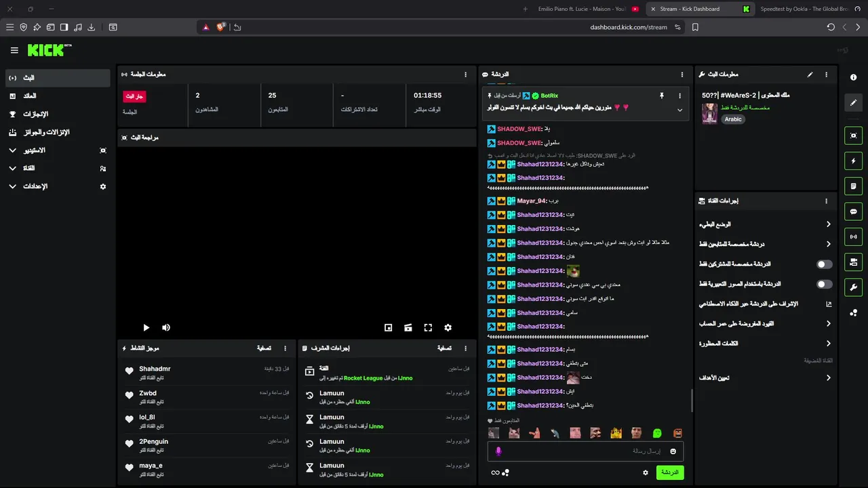The width and height of the screenshot is (868, 488).
Task: Open activity feed three-dot menu
Action: 285,348
